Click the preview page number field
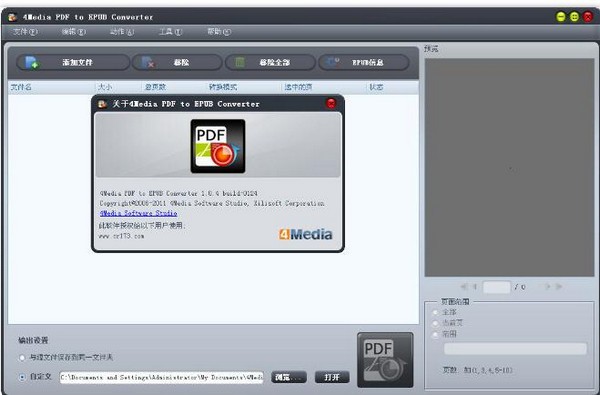 tap(496, 287)
